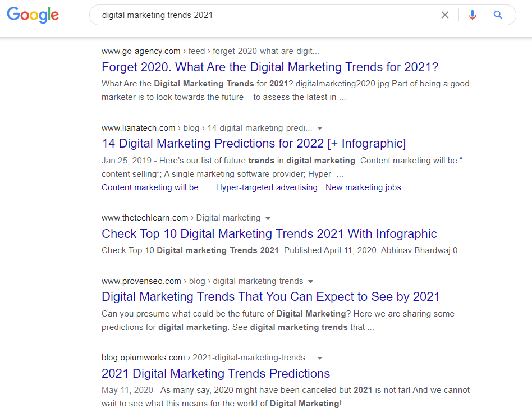Open '2021 Digital Marketing Trends Predictions' result
The height and width of the screenshot is (417, 532).
(216, 374)
